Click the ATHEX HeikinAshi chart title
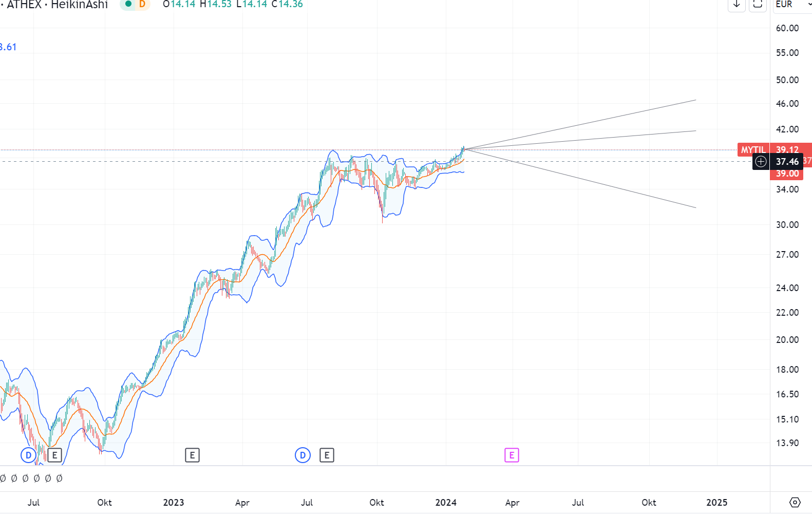 (57, 5)
